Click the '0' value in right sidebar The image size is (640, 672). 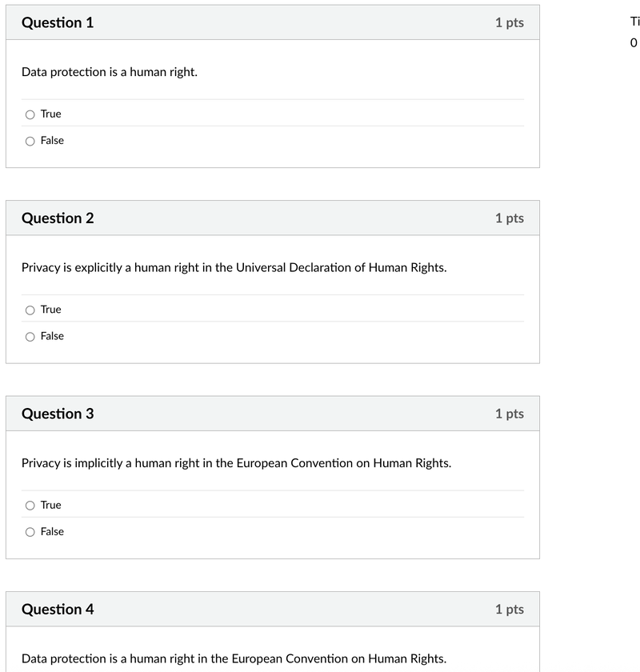(634, 43)
